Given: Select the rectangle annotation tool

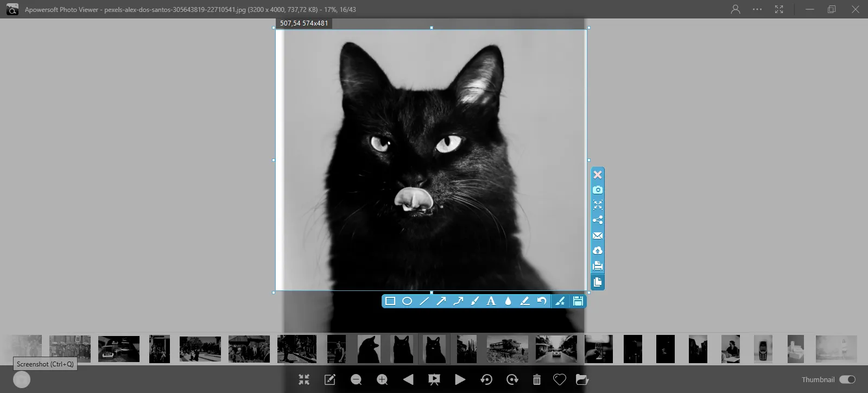Looking at the screenshot, I should 390,301.
